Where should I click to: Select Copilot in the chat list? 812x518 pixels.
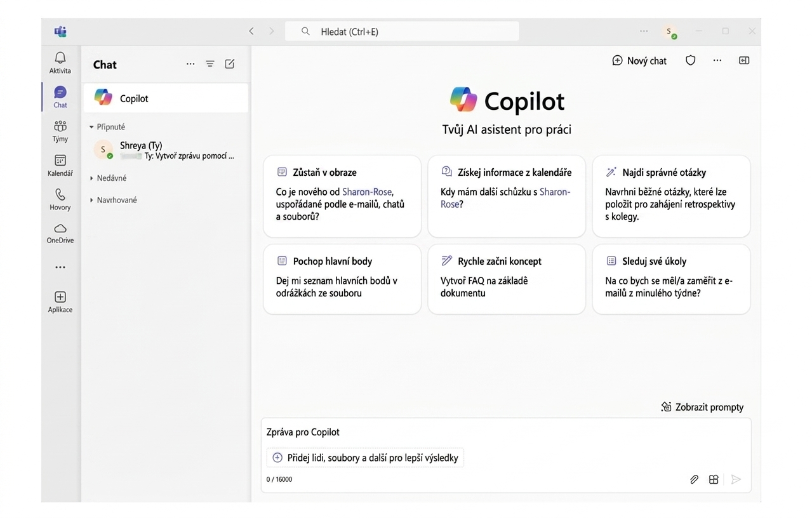tap(166, 98)
